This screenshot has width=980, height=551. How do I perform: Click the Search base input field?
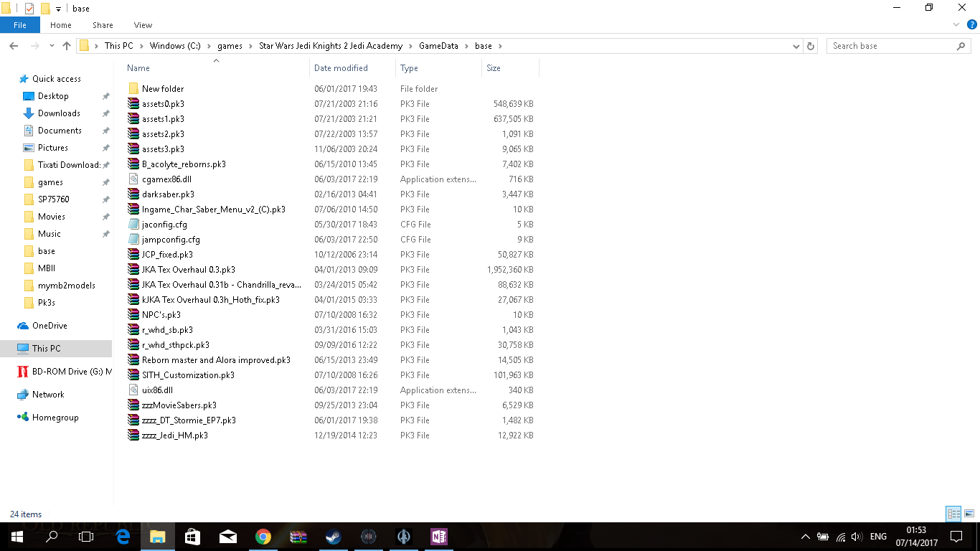(x=893, y=46)
